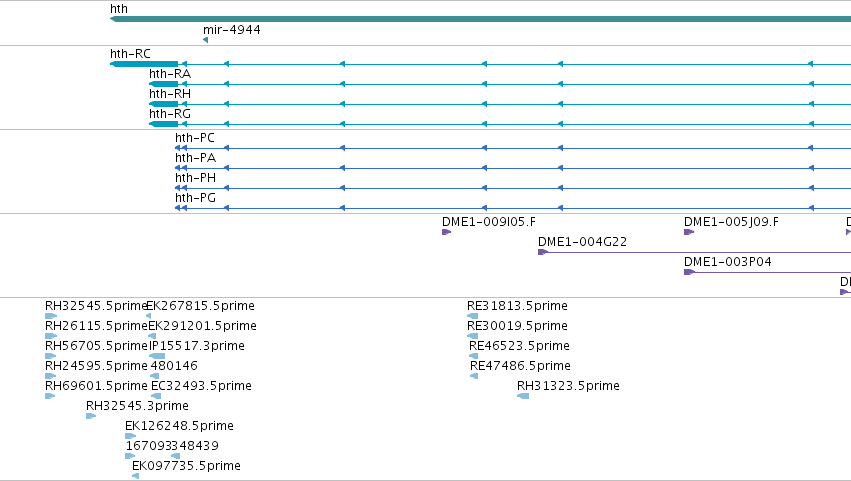This screenshot has height=481, width=851.
Task: Click the hth-RH transcript label
Action: tap(170, 94)
